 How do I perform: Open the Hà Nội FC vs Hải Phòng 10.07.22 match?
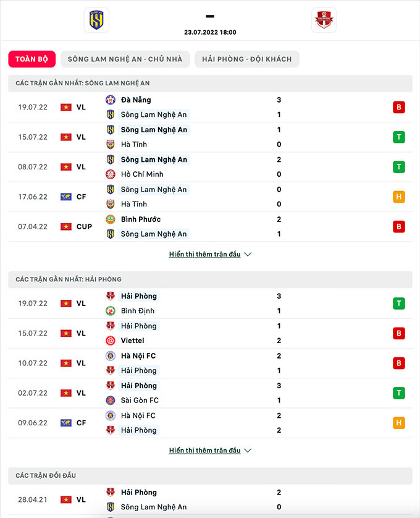[210, 363]
